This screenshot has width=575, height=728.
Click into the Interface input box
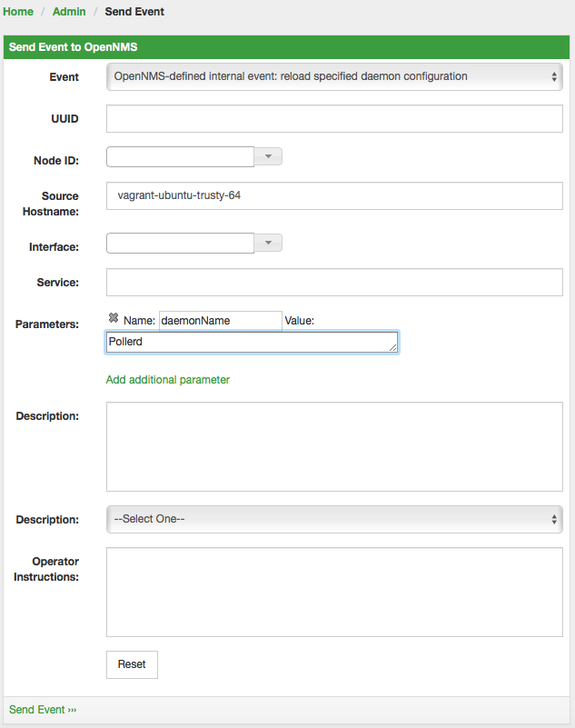(180, 243)
